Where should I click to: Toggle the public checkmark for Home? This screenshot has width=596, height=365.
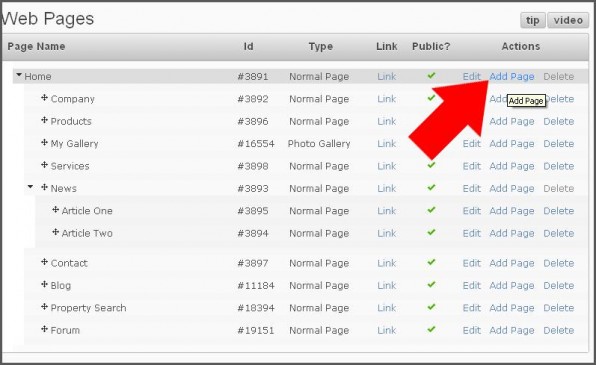coord(431,75)
